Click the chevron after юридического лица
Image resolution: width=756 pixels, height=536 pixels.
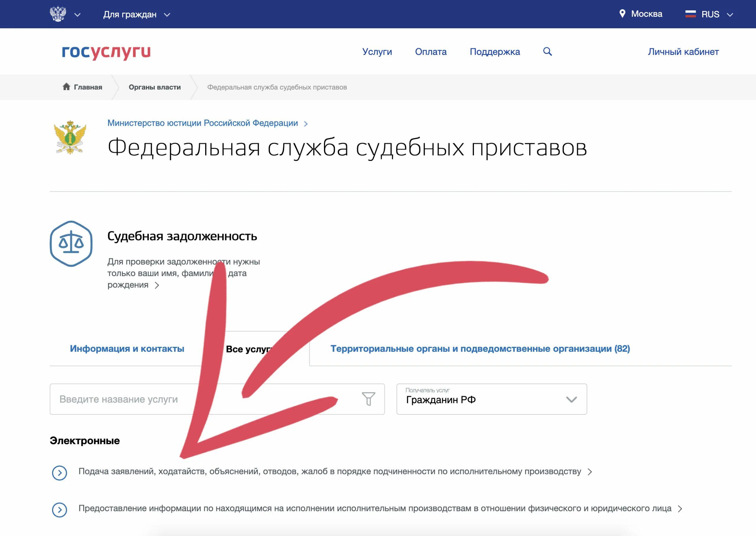coord(680,509)
